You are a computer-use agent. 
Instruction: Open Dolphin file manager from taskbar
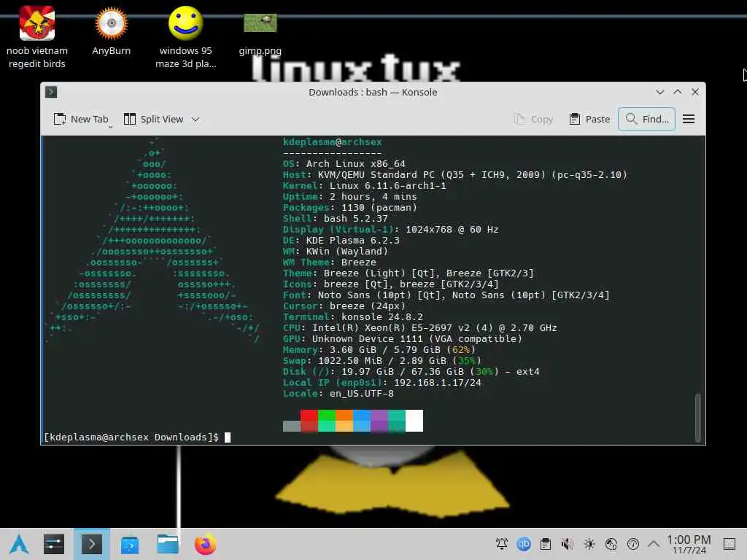click(x=168, y=544)
